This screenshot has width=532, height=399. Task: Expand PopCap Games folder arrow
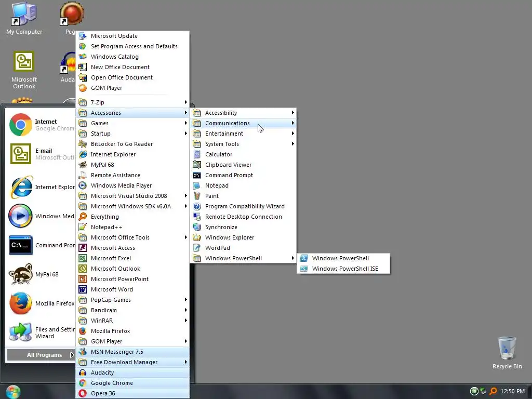coord(185,300)
